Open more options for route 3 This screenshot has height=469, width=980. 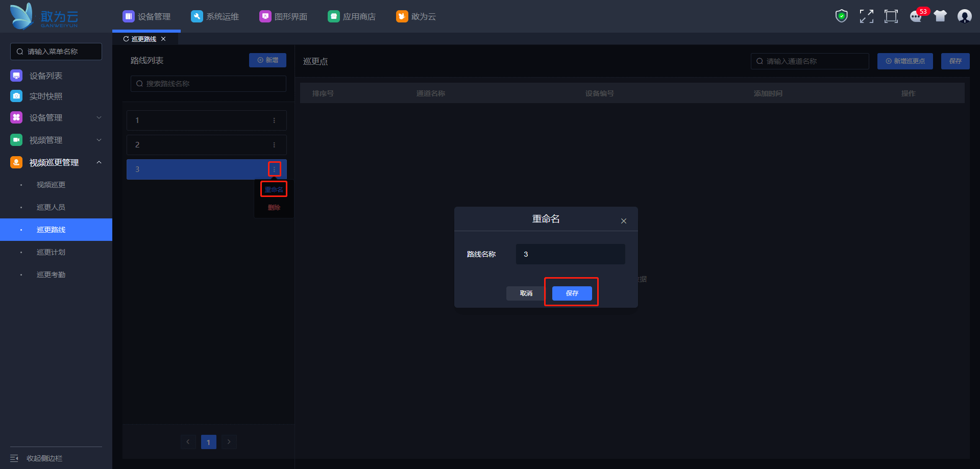274,169
